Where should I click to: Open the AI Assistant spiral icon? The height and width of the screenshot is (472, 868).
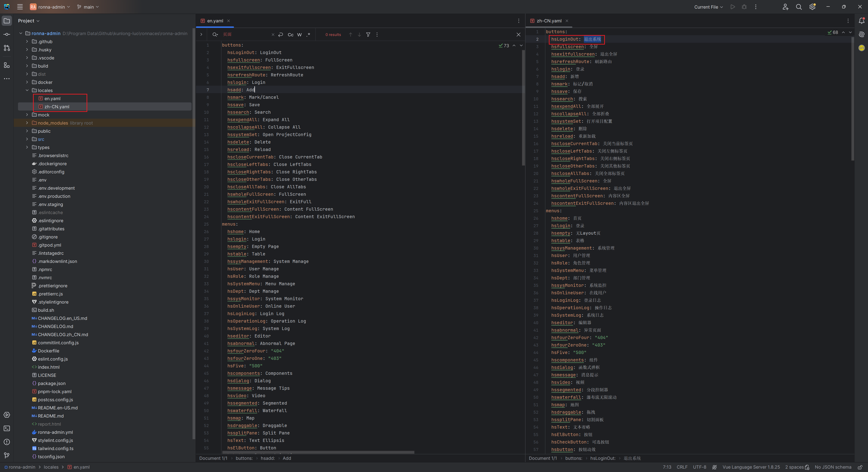861,34
